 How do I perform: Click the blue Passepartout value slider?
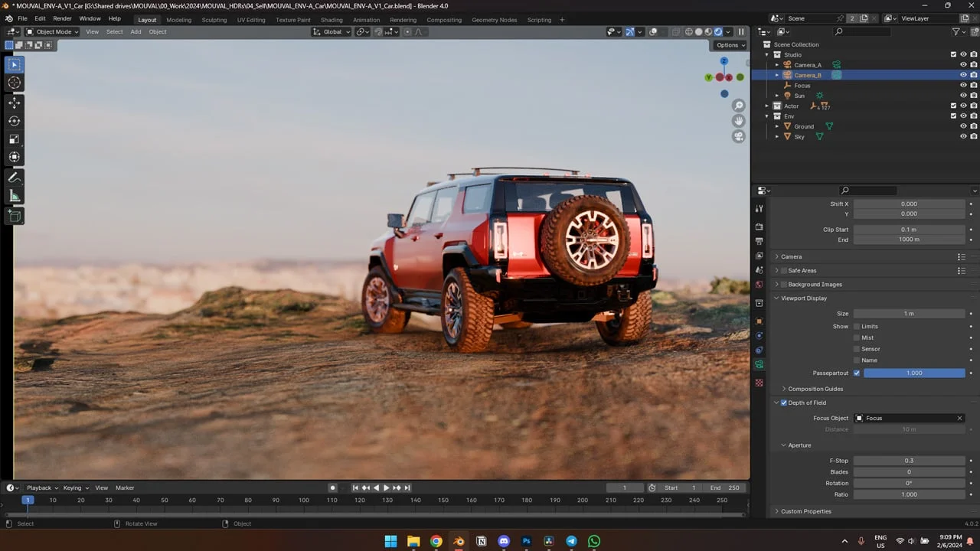tap(915, 373)
